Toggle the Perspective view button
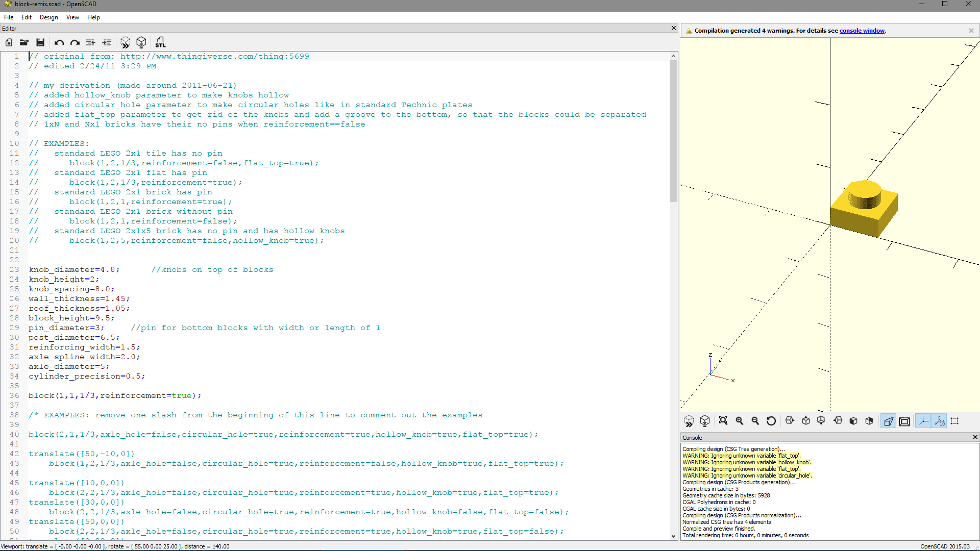The width and height of the screenshot is (980, 551). [888, 421]
